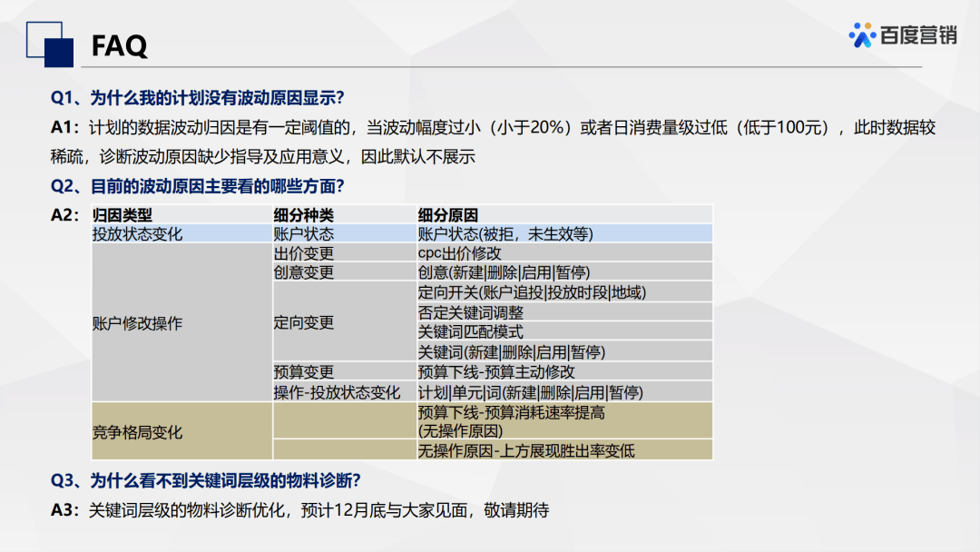This screenshot has width=980, height=552.
Task: Click the Baidu Marketing logo
Action: (903, 35)
